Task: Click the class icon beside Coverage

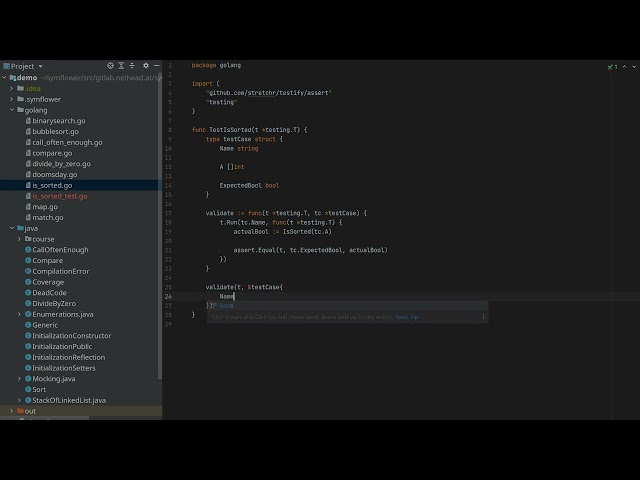Action: point(28,282)
